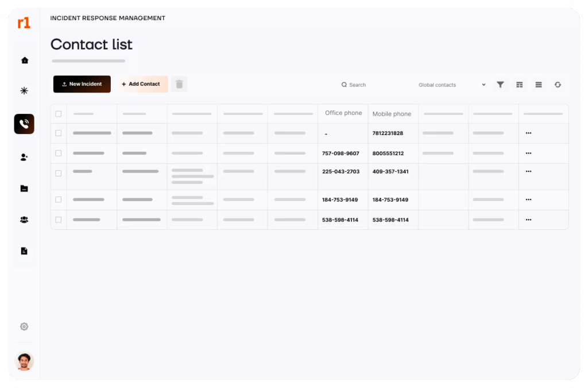Check the row with office 225-043-2703
The image size is (588, 388).
59,174
